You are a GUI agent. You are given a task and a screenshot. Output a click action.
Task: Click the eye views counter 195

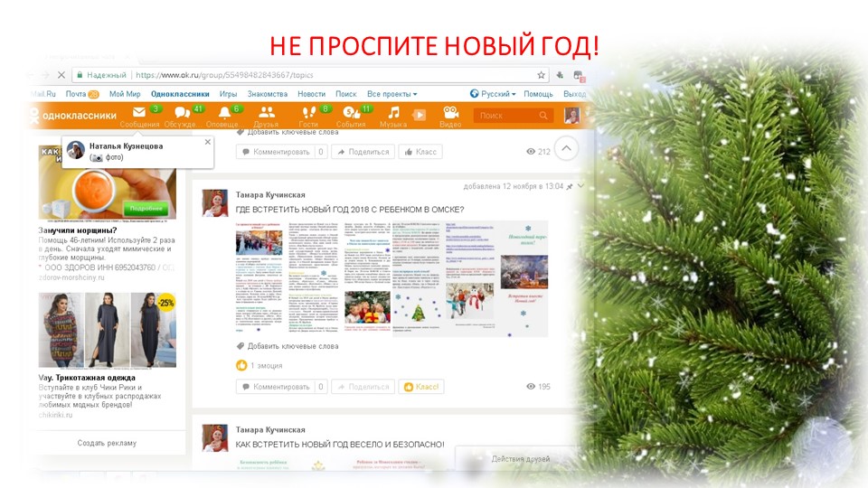click(x=538, y=386)
